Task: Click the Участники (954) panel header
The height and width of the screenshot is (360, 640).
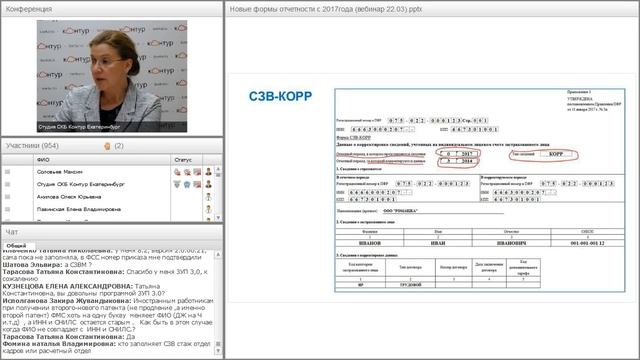Action: [x=112, y=146]
